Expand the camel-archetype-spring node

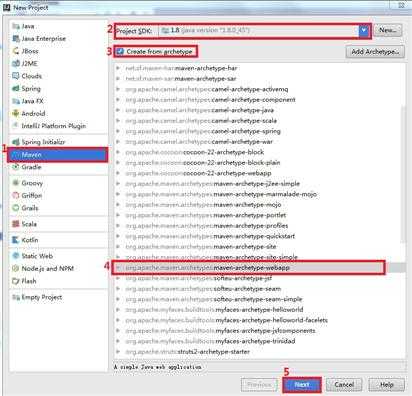tap(118, 131)
